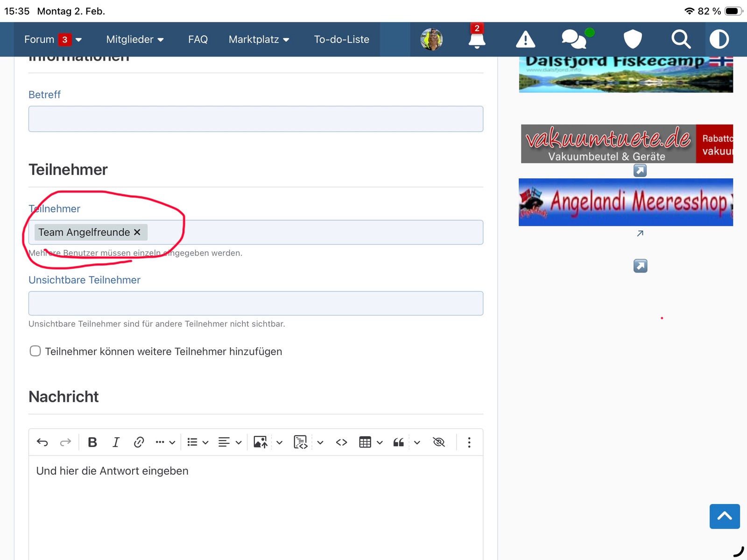Screen dimensions: 747x560
Task: Expand the list options dropdown arrow
Action: (205, 442)
